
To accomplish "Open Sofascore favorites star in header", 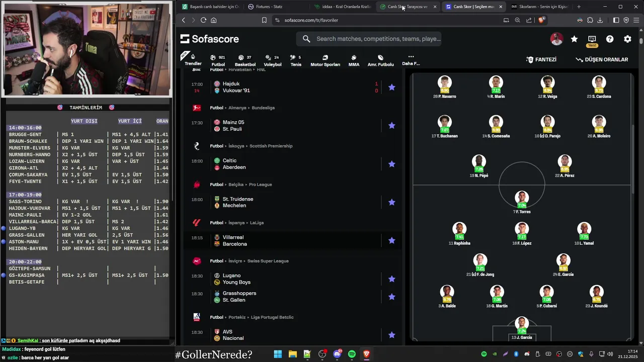I will click(x=574, y=39).
